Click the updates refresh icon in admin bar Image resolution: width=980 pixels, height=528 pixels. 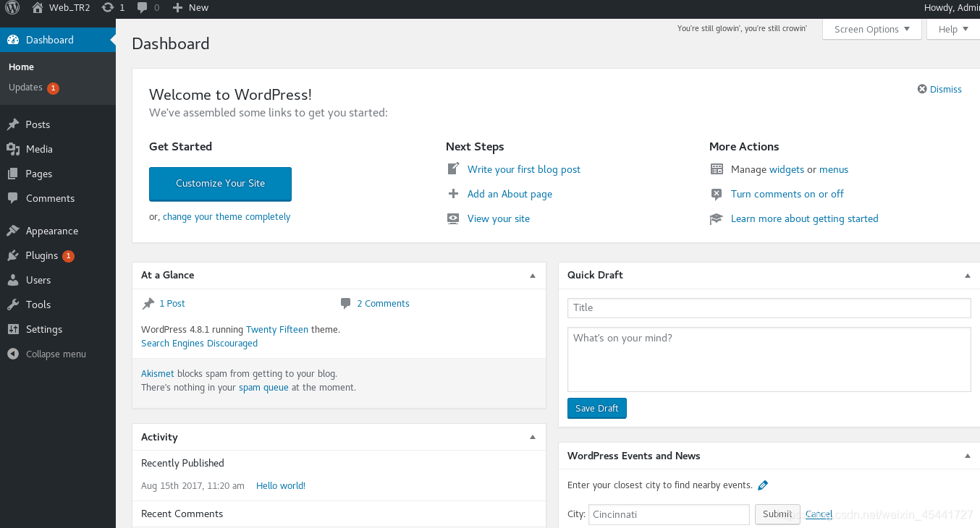tap(108, 7)
